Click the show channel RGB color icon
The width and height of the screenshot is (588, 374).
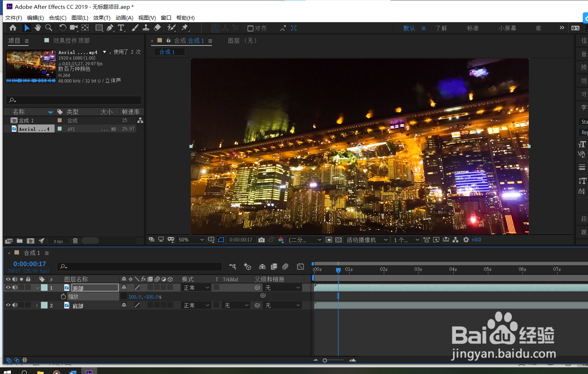point(281,240)
